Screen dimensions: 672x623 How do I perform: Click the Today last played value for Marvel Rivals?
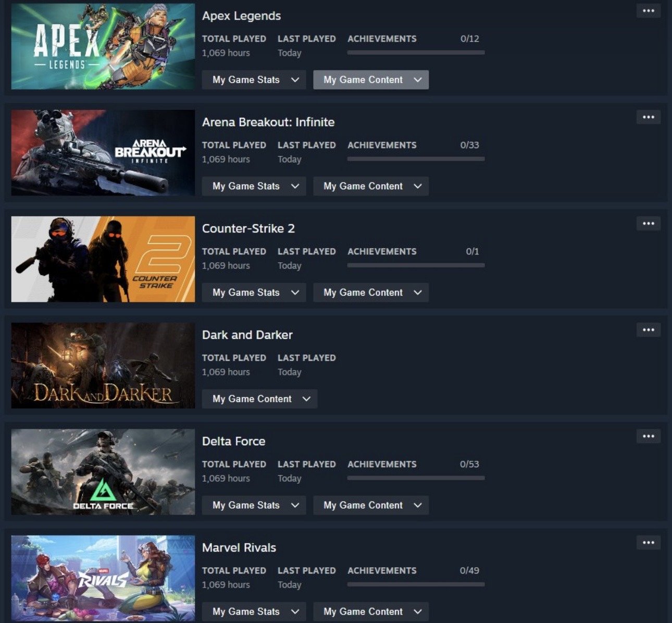tap(290, 585)
